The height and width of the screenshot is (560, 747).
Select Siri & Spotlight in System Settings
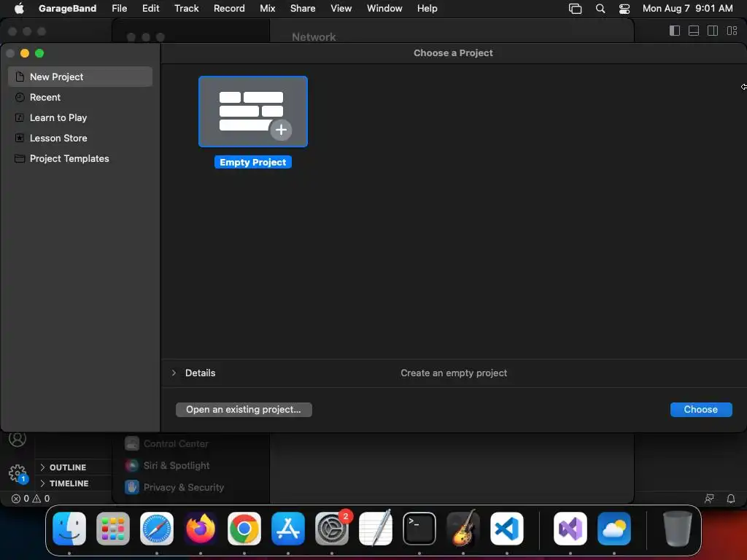[x=167, y=465]
